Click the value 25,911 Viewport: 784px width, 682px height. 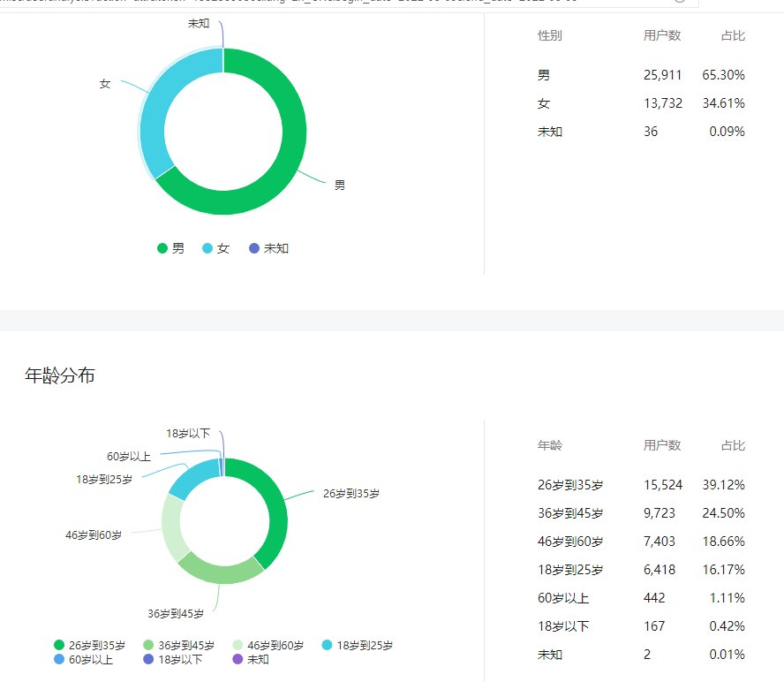(662, 75)
